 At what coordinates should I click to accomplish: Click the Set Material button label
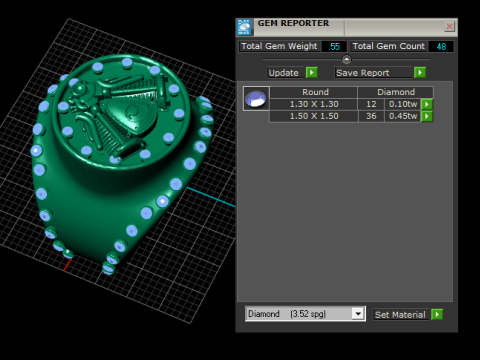click(x=400, y=315)
